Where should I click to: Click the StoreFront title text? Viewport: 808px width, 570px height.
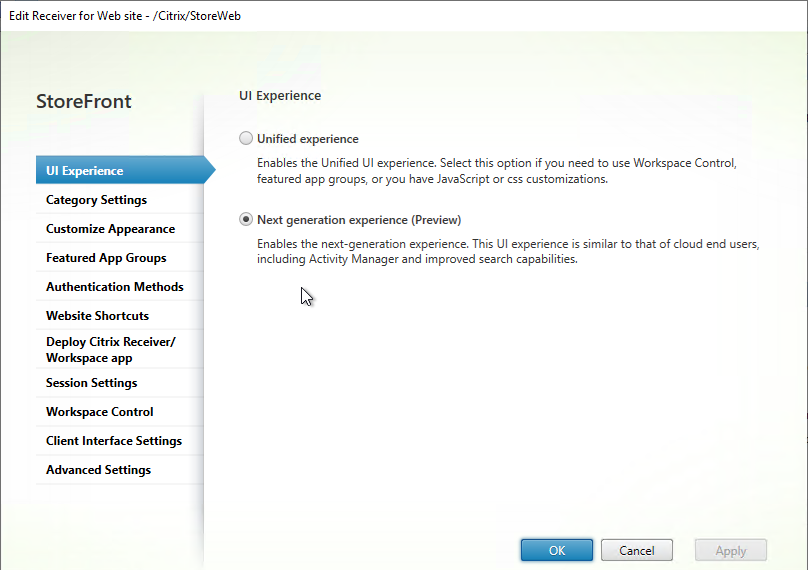pos(83,101)
